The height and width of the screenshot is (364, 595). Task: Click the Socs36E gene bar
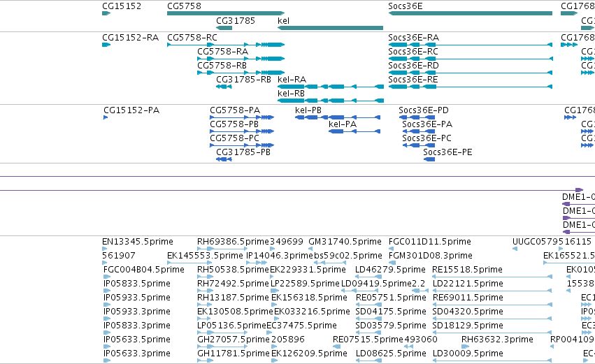[470, 13]
